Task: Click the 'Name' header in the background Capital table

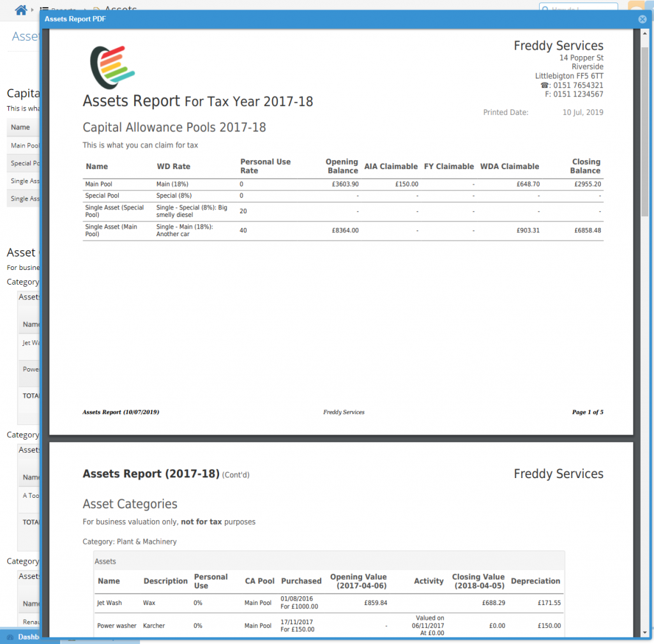Action: (20, 127)
